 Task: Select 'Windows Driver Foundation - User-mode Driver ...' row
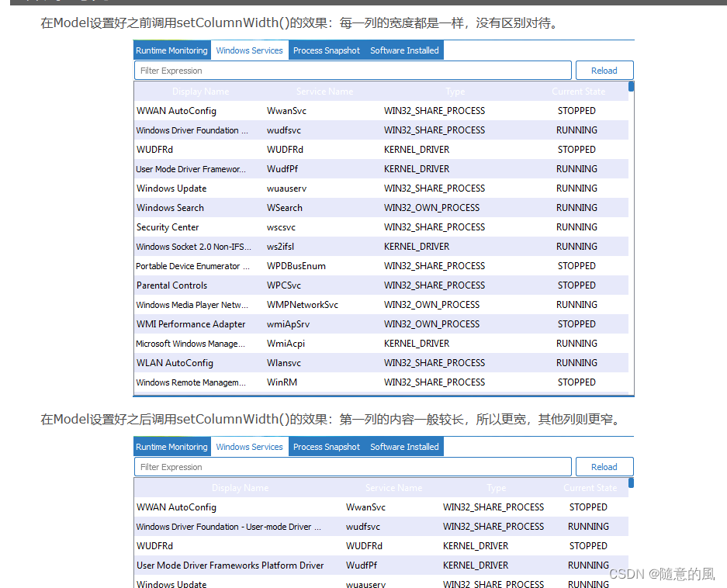[381, 527]
